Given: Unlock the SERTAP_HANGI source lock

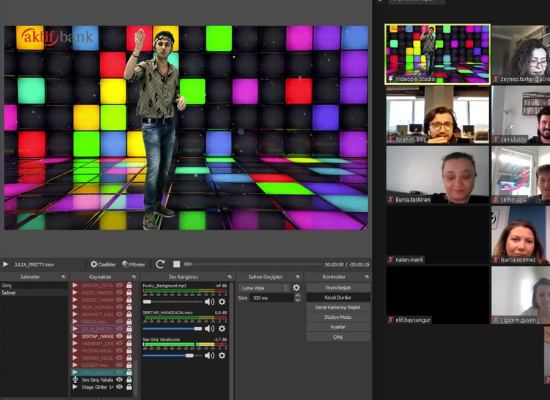Looking at the screenshot, I should 129,336.
